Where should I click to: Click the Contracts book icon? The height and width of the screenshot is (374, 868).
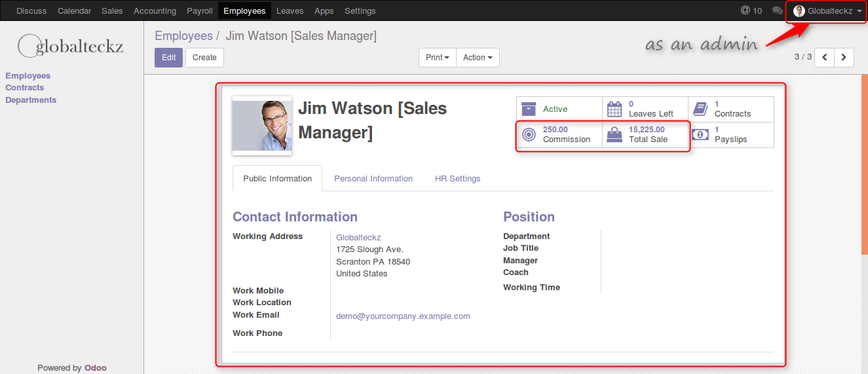coord(700,109)
